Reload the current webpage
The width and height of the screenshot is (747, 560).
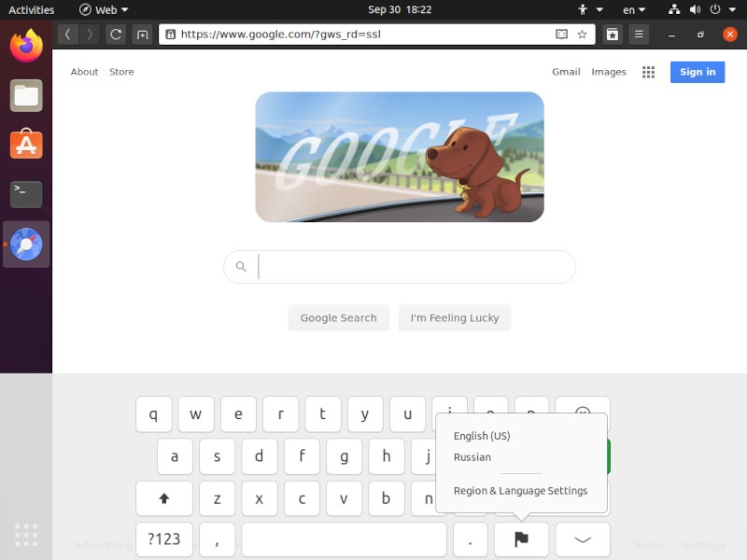click(x=115, y=34)
